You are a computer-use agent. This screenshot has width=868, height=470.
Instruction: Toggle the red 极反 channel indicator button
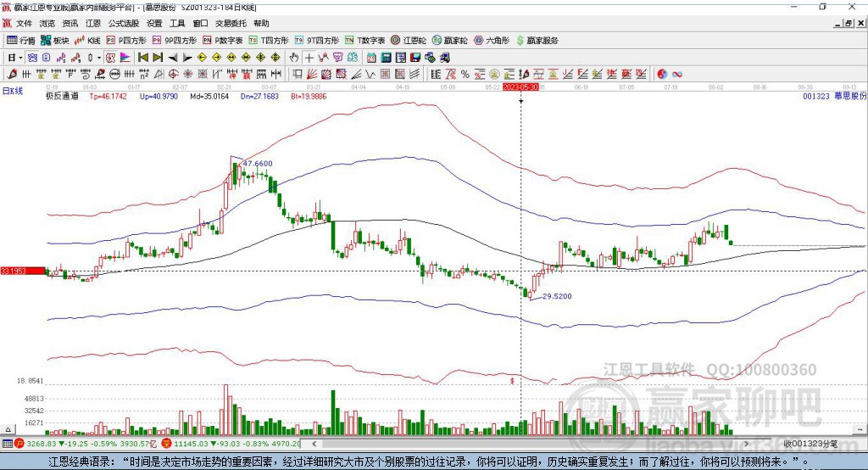point(111,58)
